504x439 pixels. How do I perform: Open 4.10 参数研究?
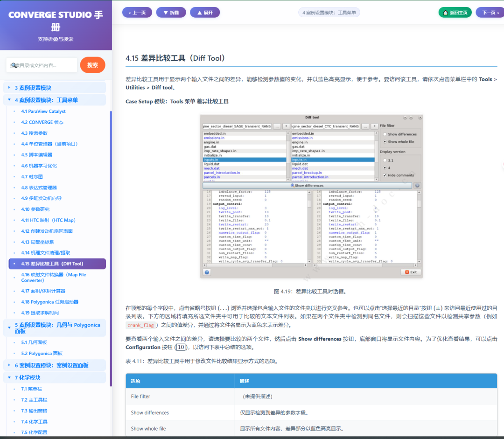[x=35, y=209]
